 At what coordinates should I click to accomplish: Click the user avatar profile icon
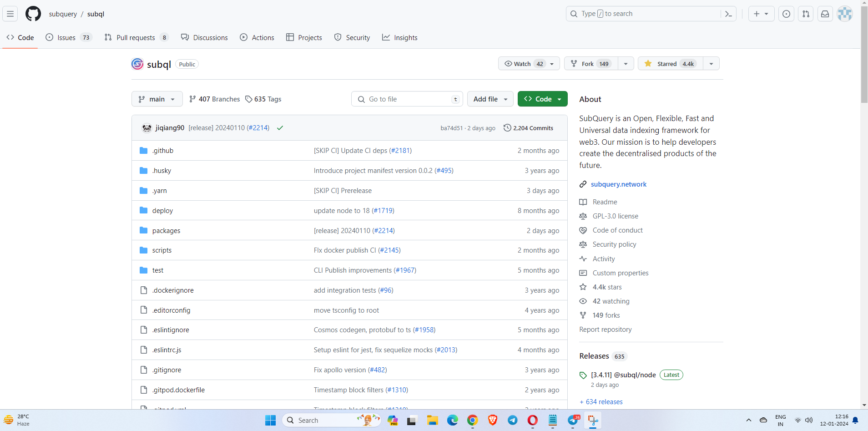click(845, 14)
